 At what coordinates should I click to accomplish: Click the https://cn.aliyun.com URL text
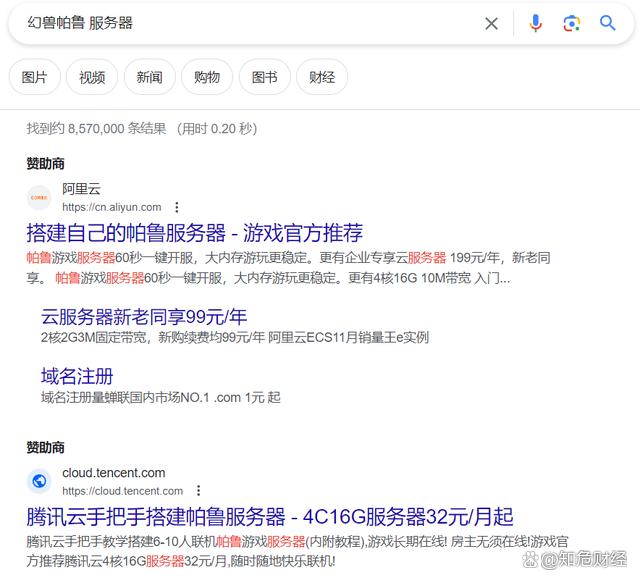pyautogui.click(x=111, y=207)
